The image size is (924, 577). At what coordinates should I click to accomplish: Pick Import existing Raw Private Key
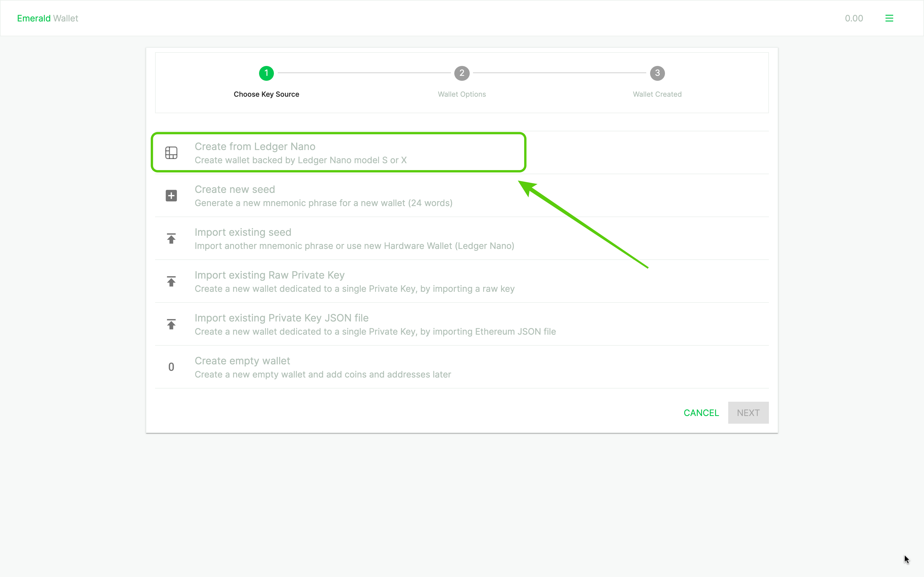pyautogui.click(x=269, y=275)
